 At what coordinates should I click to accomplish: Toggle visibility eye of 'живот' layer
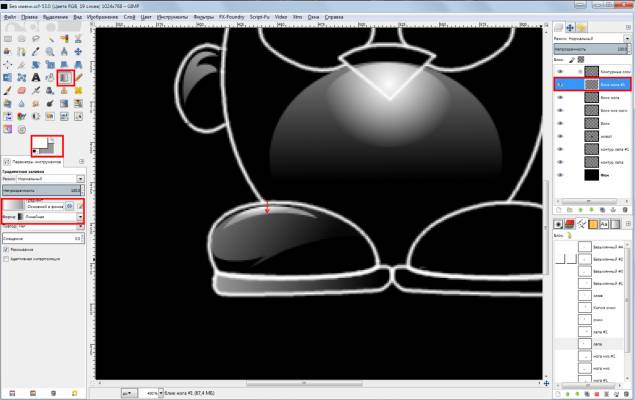(560, 136)
